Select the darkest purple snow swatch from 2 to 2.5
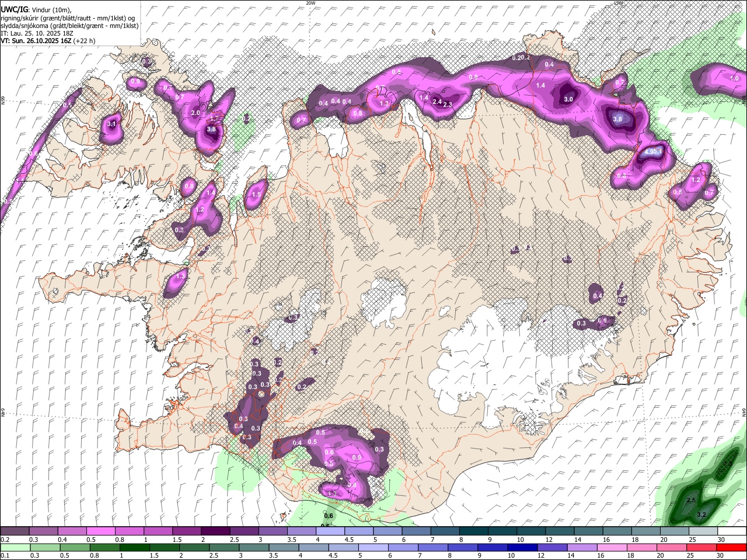Image resolution: width=747 pixels, height=560 pixels. 215,531
